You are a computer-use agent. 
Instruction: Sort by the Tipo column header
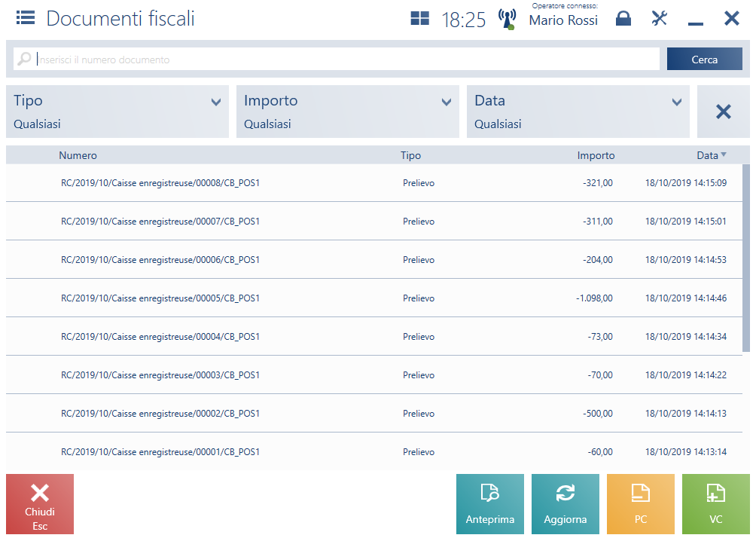coord(410,155)
